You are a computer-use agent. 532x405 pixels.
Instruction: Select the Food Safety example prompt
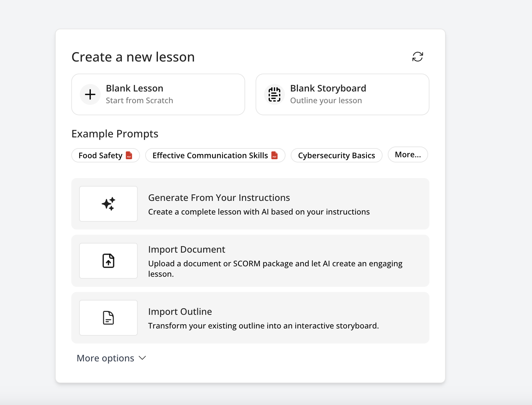(100, 156)
